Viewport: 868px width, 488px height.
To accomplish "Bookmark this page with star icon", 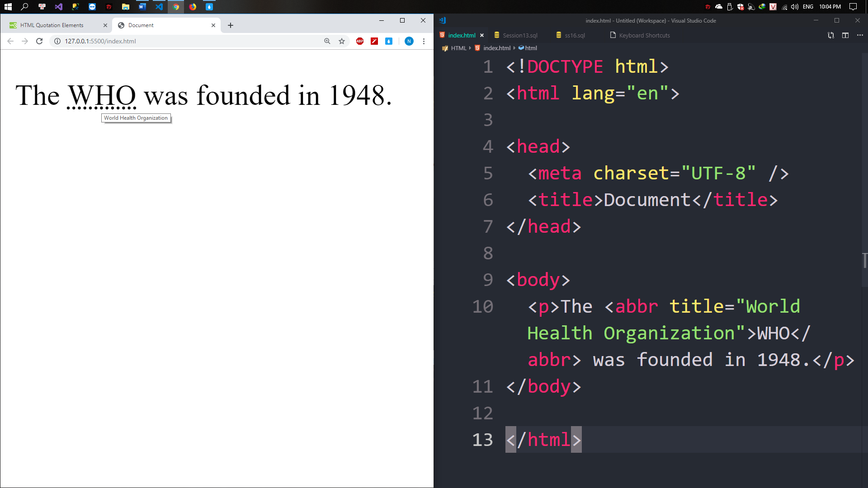I will pyautogui.click(x=342, y=41).
